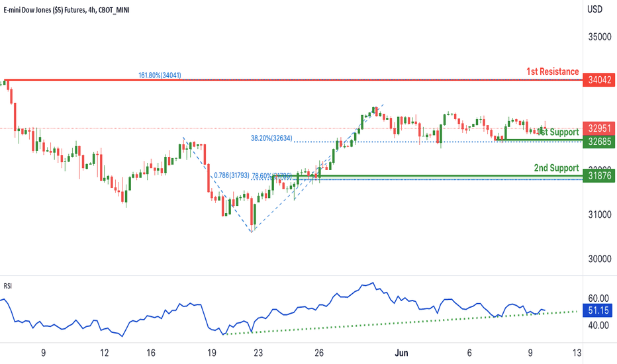Click the 32685 support price tag
617x364 pixels.
click(x=599, y=141)
